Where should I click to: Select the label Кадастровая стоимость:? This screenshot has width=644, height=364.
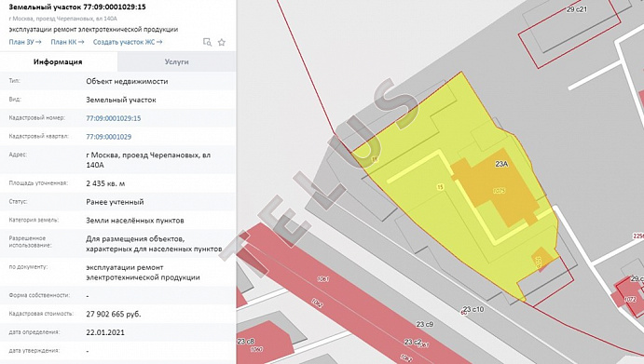point(41,314)
